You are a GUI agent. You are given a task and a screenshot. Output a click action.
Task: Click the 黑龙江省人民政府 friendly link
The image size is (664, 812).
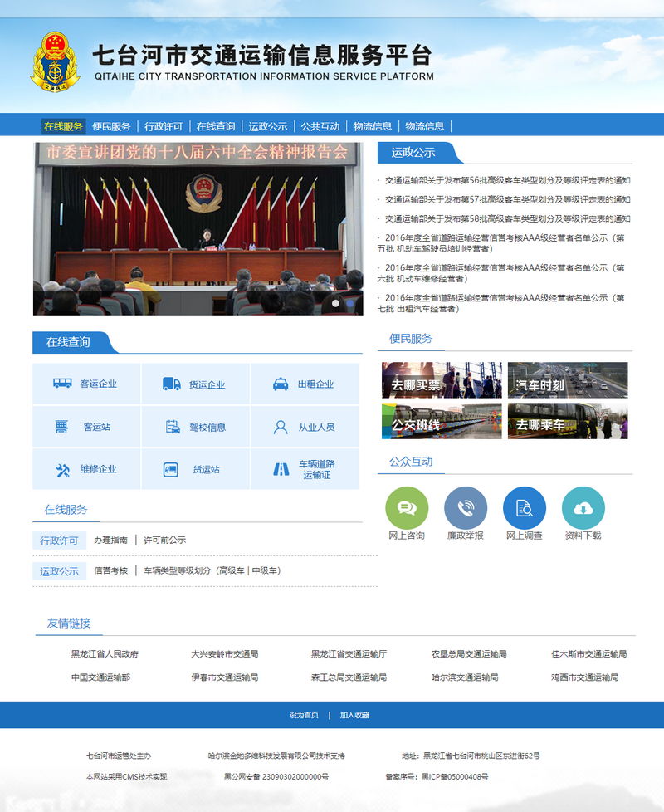click(x=105, y=654)
